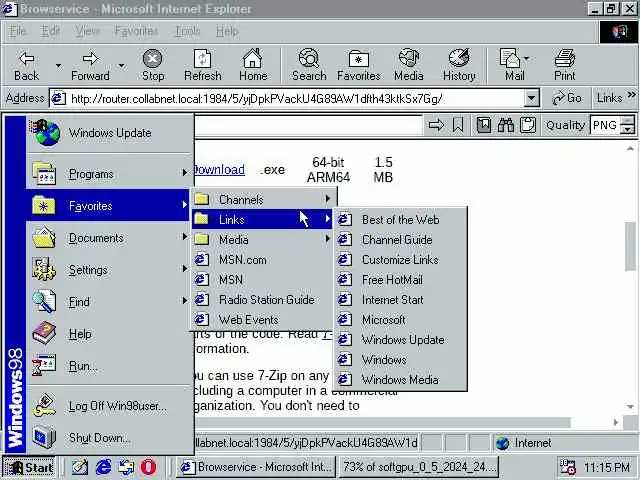Image resolution: width=640 pixels, height=480 pixels.
Task: Open the Help menu in menu bar
Action: pyautogui.click(x=227, y=31)
